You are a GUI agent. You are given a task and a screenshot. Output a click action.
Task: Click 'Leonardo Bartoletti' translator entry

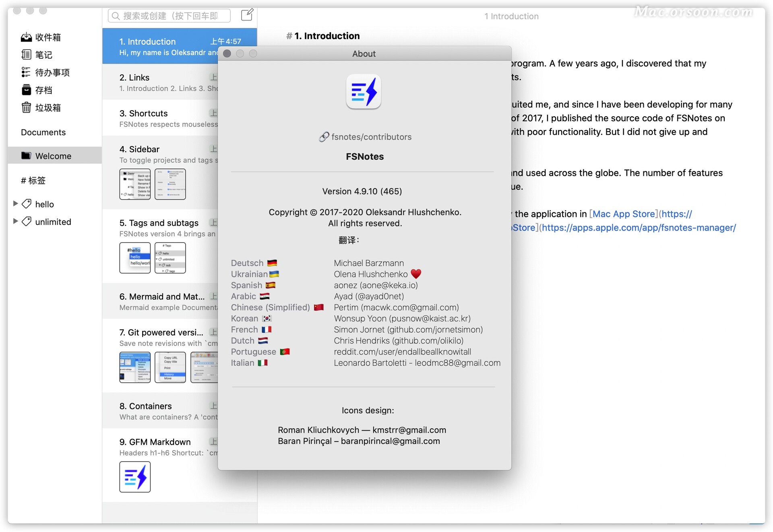click(x=417, y=363)
